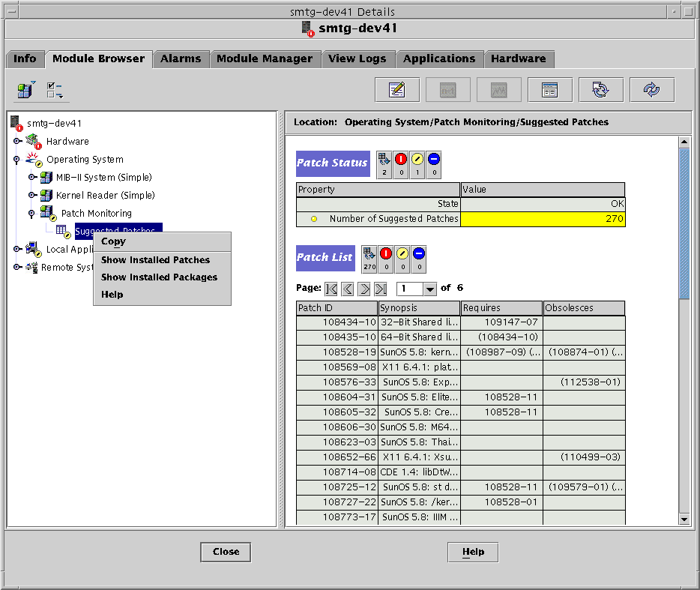Screen dimensions: 700x590
Task: Click the Hardware node icon
Action: (33, 141)
